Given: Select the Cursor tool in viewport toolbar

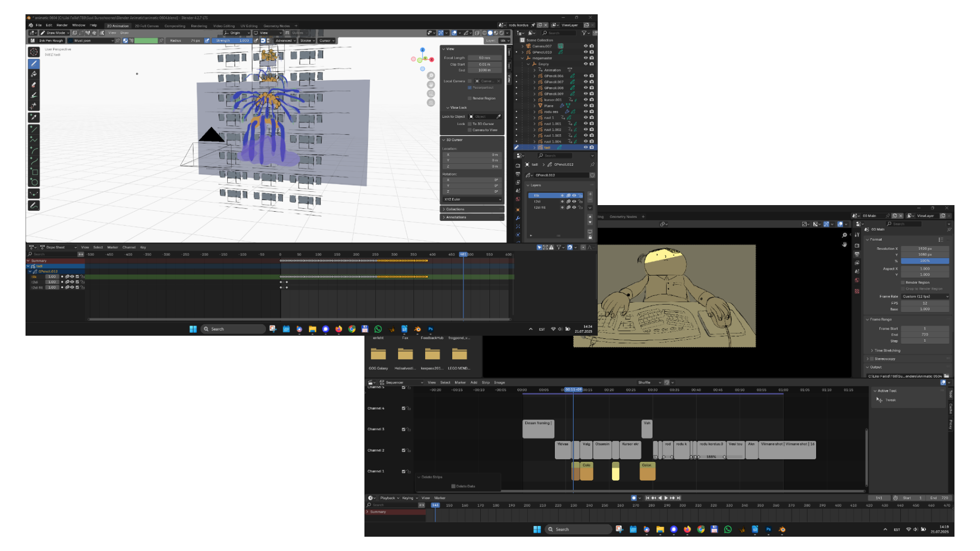Looking at the screenshot, I should click(34, 52).
